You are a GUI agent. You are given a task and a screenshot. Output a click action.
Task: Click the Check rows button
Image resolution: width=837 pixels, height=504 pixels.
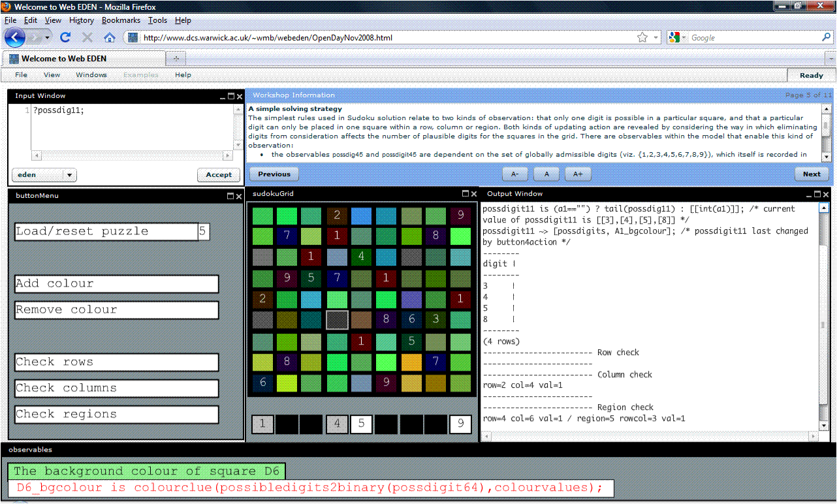click(117, 362)
